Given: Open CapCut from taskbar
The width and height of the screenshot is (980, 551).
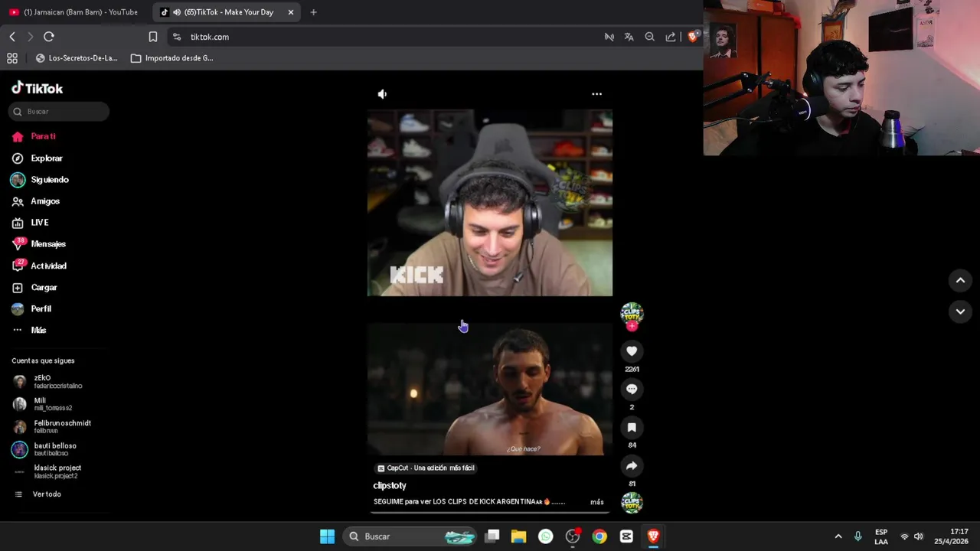Looking at the screenshot, I should 626,536.
